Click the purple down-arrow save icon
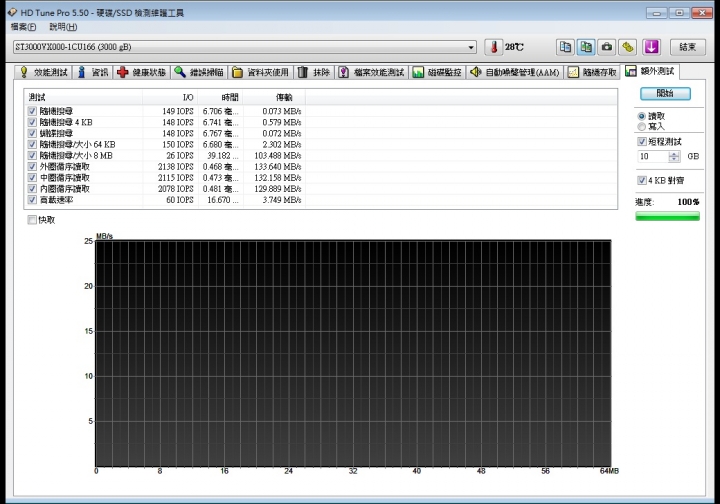720x504 pixels. tap(651, 47)
